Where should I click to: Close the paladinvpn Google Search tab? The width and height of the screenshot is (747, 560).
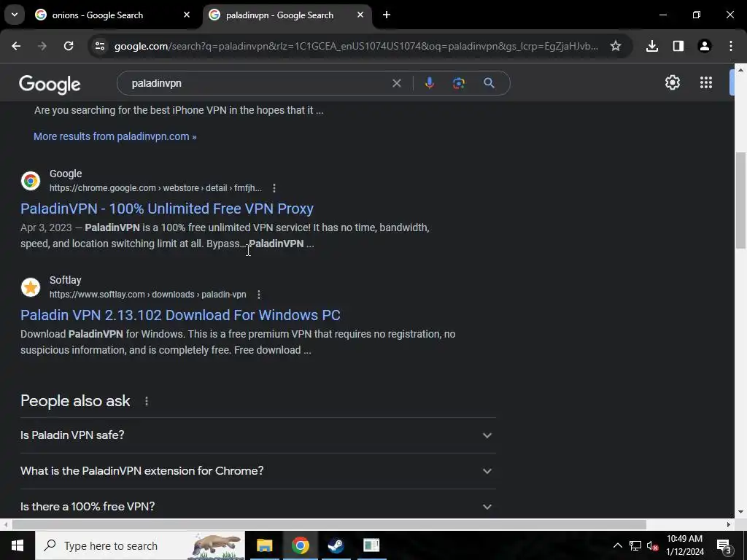tap(360, 15)
